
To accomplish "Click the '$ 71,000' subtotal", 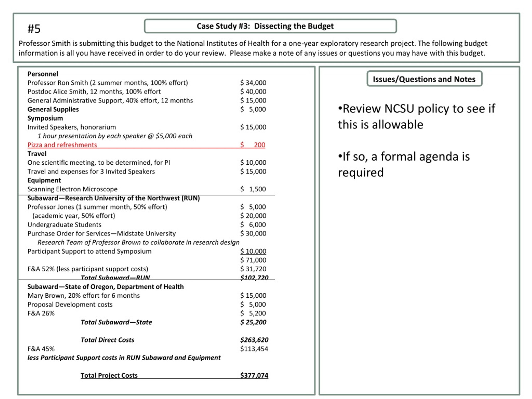I will point(253,260).
